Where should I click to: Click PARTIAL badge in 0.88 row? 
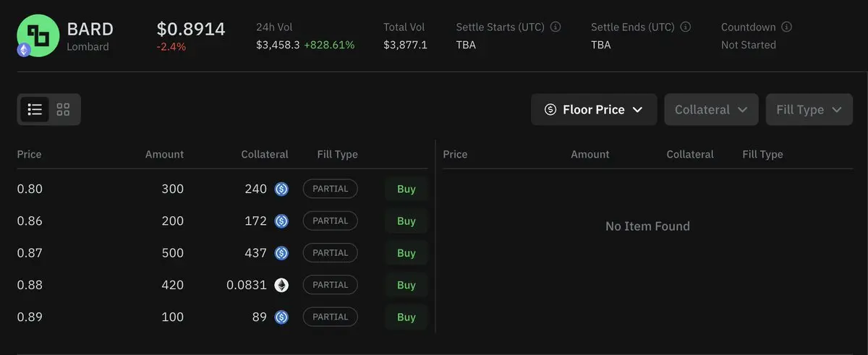331,285
